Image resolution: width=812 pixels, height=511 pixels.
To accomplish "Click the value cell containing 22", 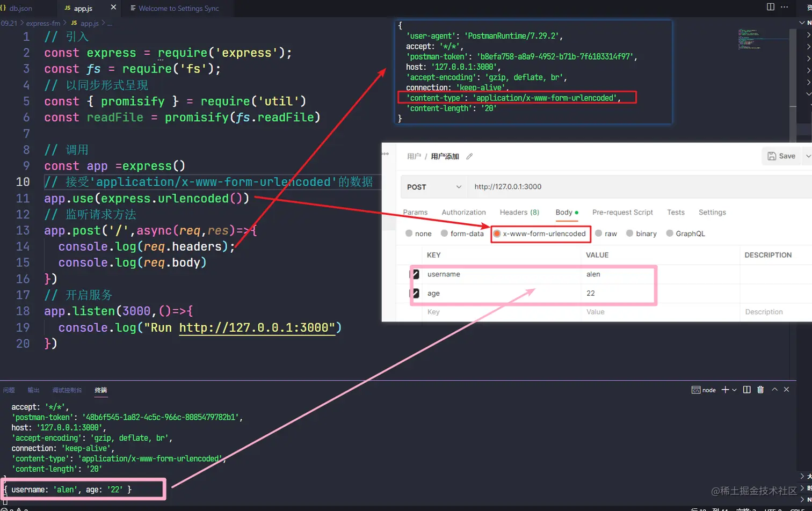I will point(591,293).
